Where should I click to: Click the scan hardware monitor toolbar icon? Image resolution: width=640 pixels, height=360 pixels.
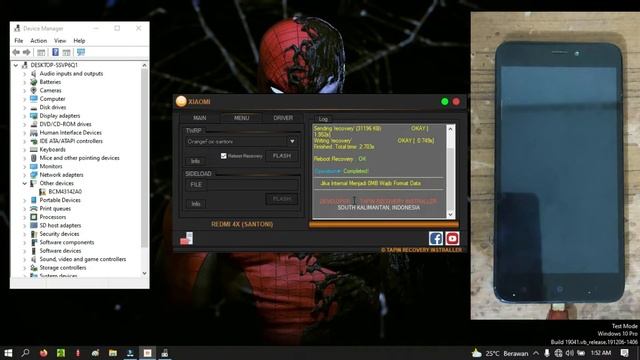click(81, 52)
